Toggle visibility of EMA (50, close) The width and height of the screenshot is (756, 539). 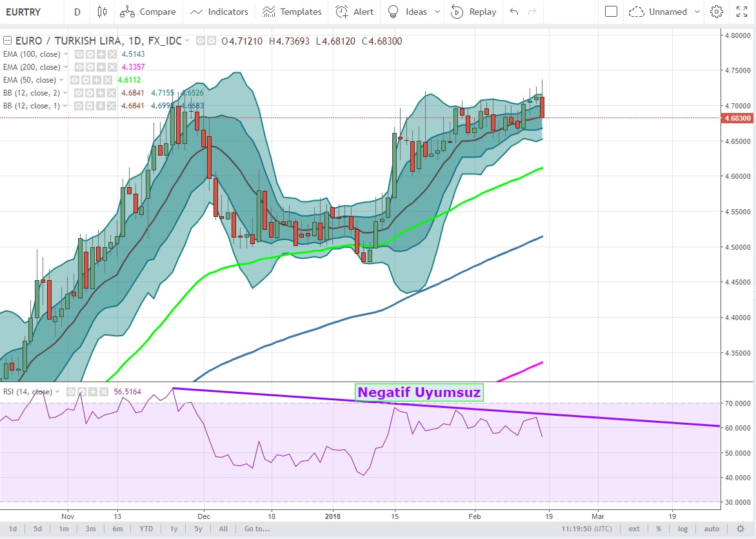point(75,80)
